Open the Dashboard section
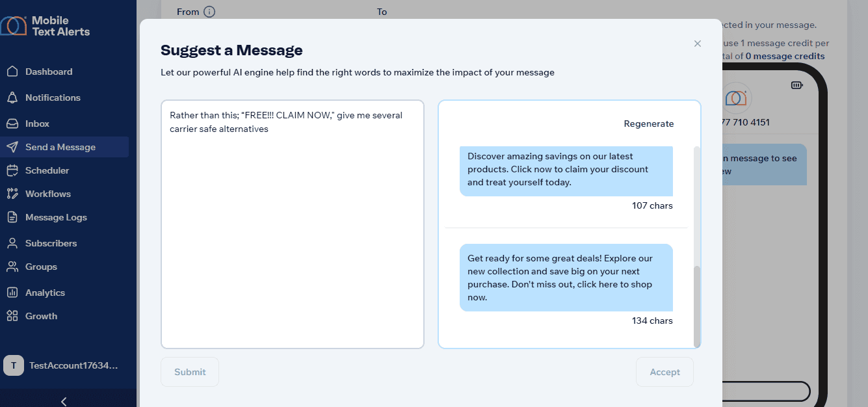The width and height of the screenshot is (868, 407). click(x=48, y=72)
